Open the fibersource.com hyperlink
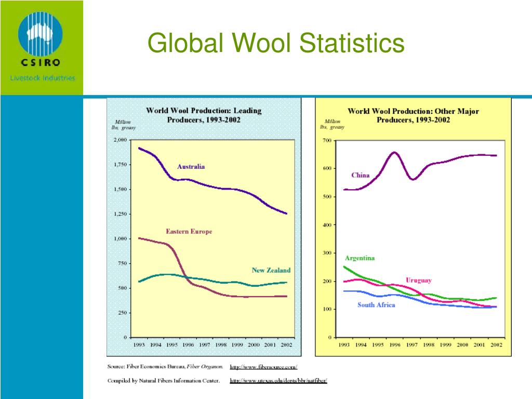Screen dimensions: 532x399 point(264,367)
